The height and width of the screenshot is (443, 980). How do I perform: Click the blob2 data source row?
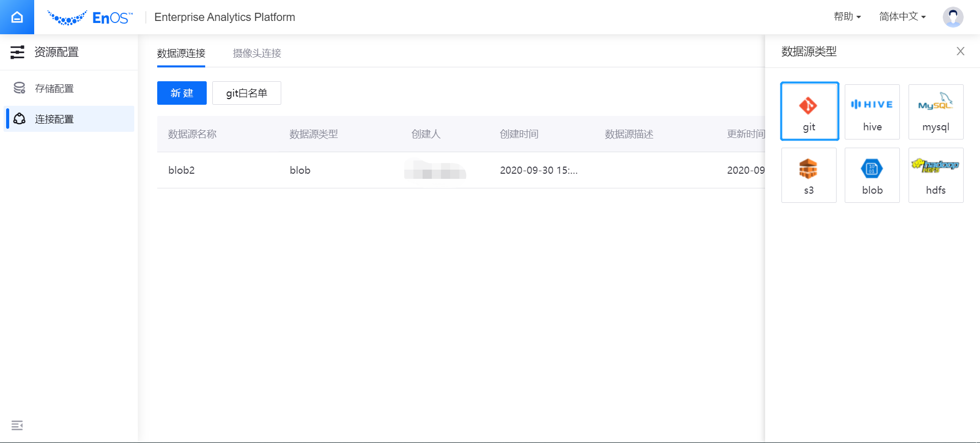(182, 170)
